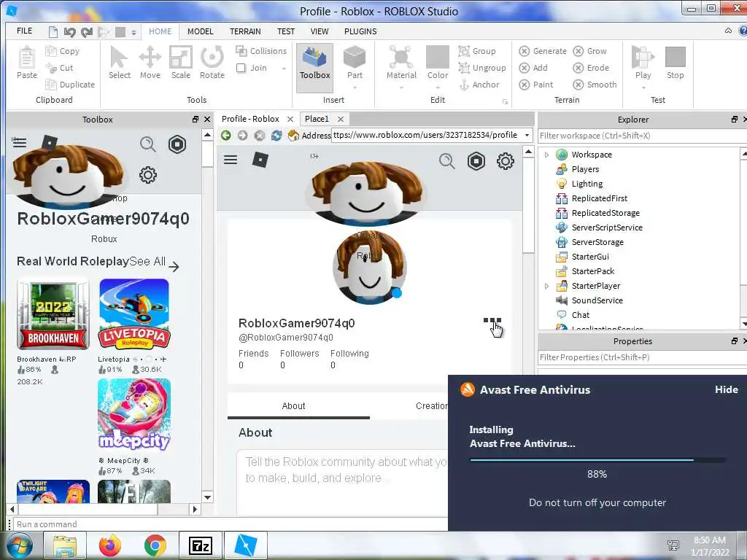Open Part dropdown arrow
Viewport: 747px width, 560px height.
355,87
